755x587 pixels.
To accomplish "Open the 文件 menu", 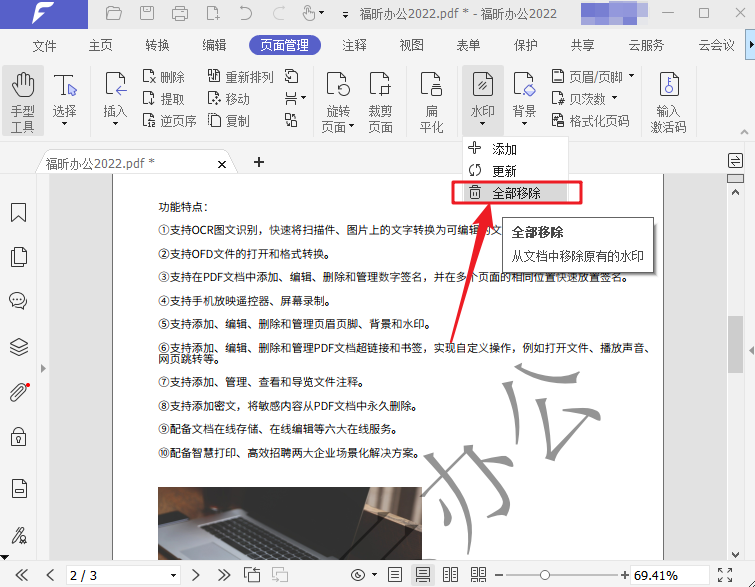I will (x=44, y=46).
